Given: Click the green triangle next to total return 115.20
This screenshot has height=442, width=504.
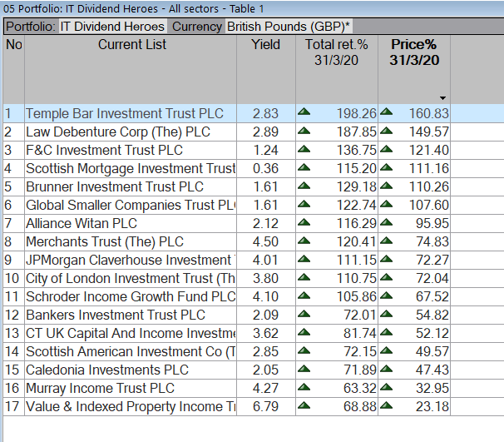Looking at the screenshot, I should [304, 168].
